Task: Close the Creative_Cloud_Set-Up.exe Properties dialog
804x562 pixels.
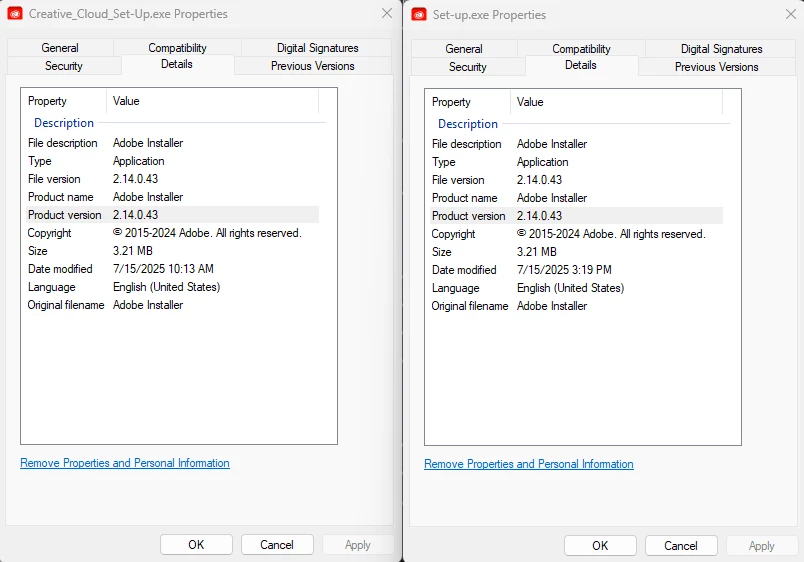Action: click(x=387, y=13)
